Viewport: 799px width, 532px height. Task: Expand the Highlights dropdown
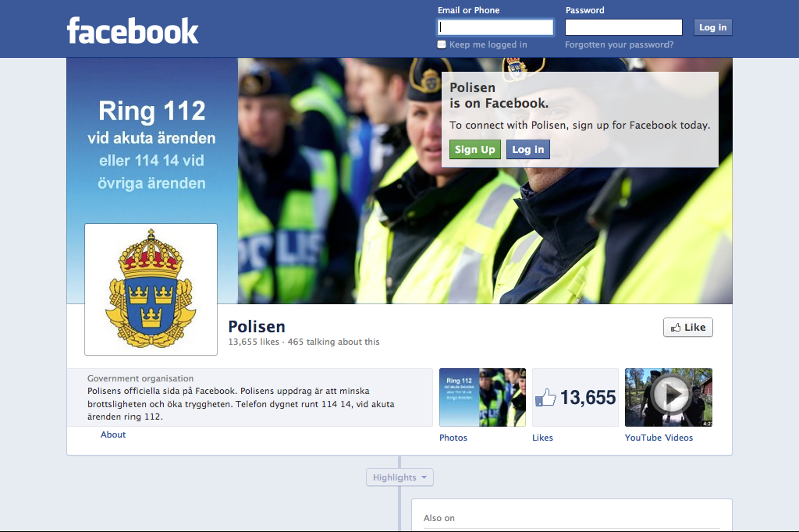pos(399,477)
